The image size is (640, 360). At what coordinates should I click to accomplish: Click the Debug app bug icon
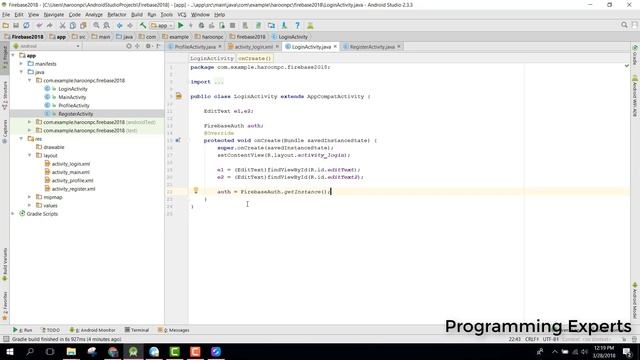pyautogui.click(x=201, y=25)
